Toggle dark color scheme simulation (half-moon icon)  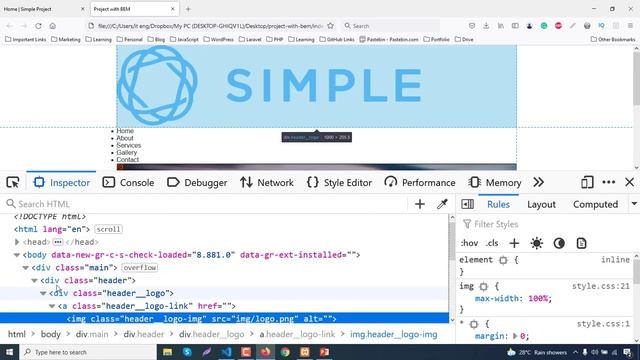point(559,243)
